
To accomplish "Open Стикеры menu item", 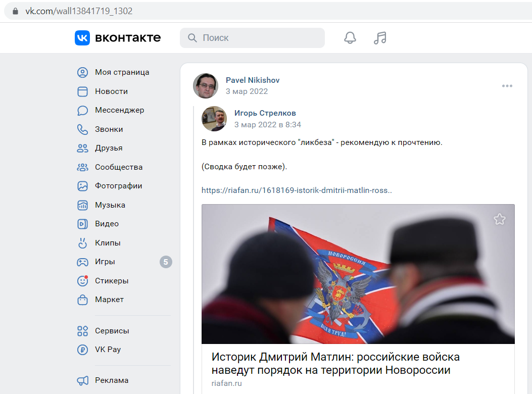I will click(x=112, y=281).
